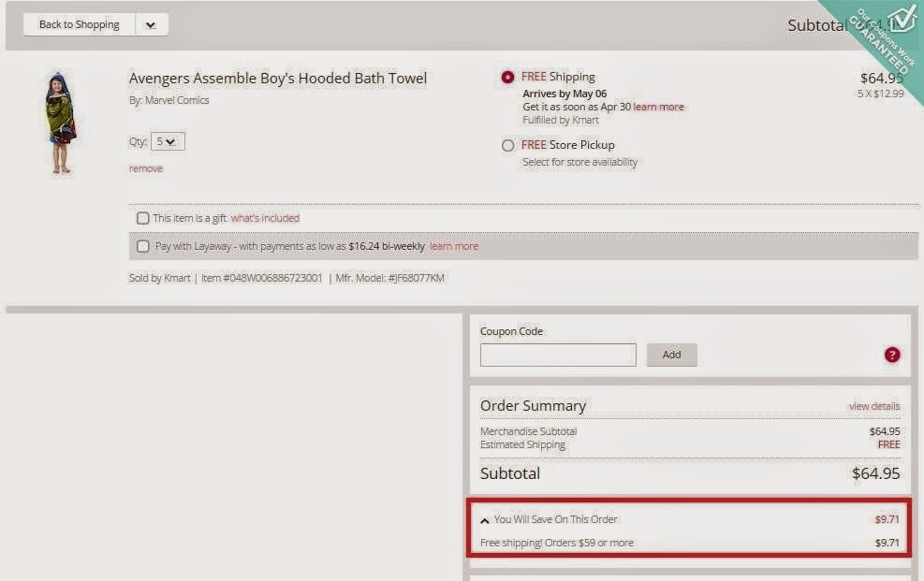Open the what's included gift link
Screen dimensions: 924x581
click(265, 218)
